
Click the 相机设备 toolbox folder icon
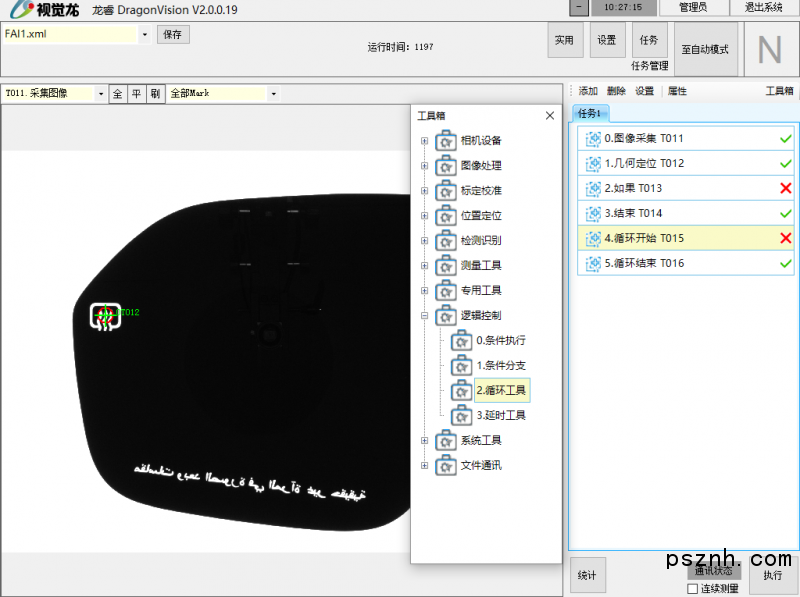(x=446, y=141)
